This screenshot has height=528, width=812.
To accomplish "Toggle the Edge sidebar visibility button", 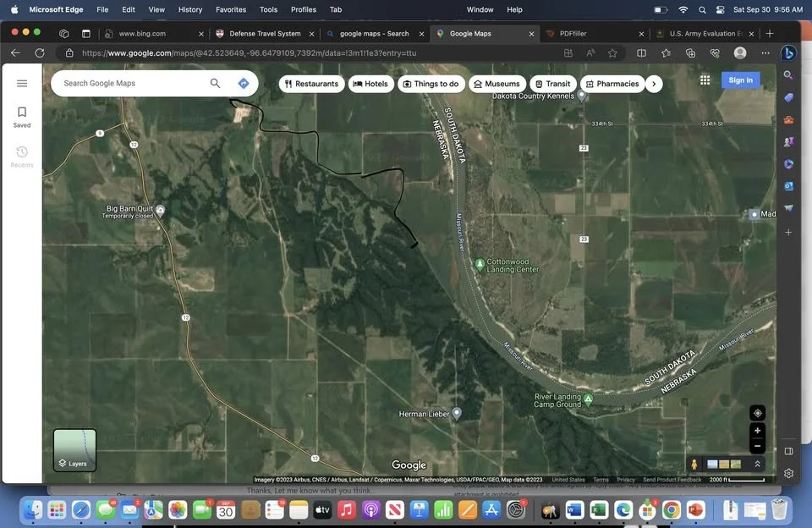I will 788,451.
